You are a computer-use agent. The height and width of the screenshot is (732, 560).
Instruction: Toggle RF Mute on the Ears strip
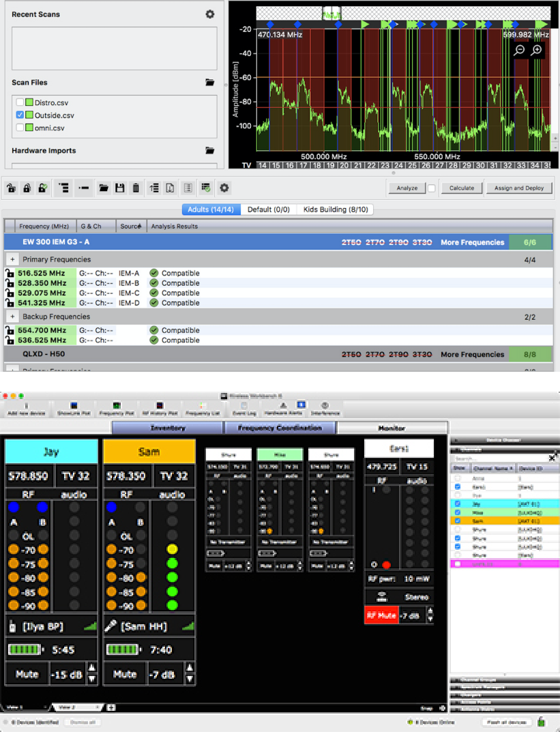pyautogui.click(x=381, y=615)
